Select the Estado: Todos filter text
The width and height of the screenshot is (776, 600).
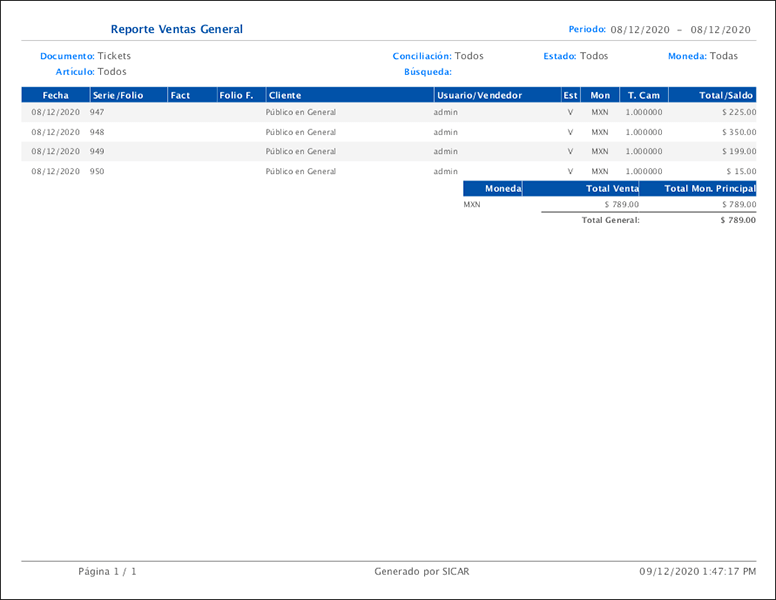(x=575, y=56)
